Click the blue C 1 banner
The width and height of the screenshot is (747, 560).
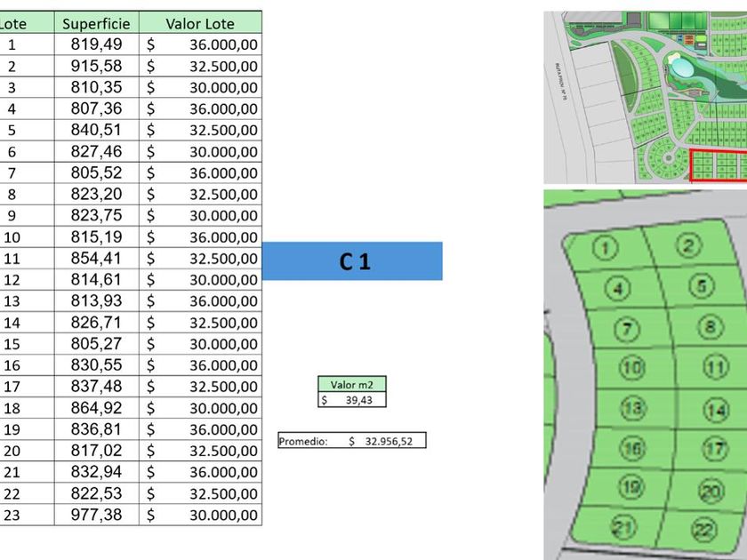tap(352, 261)
